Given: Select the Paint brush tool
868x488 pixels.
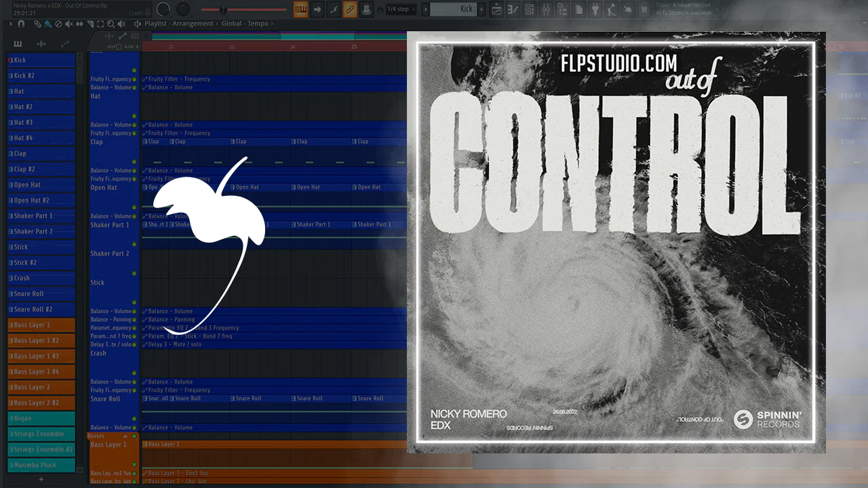Looking at the screenshot, I should [x=47, y=24].
